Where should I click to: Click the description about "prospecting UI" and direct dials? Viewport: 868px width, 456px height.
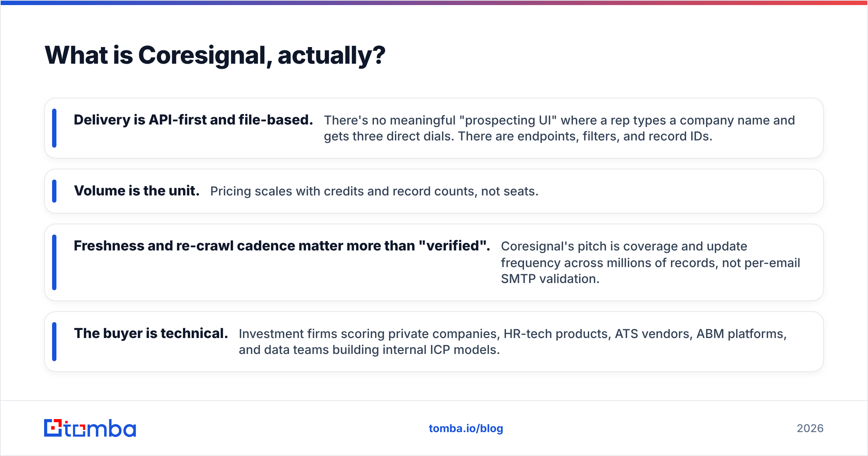click(x=559, y=128)
